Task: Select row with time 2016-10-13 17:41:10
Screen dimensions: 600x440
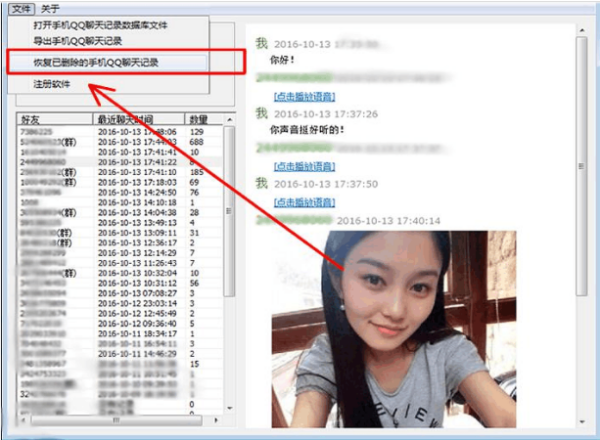Action: coord(119,172)
